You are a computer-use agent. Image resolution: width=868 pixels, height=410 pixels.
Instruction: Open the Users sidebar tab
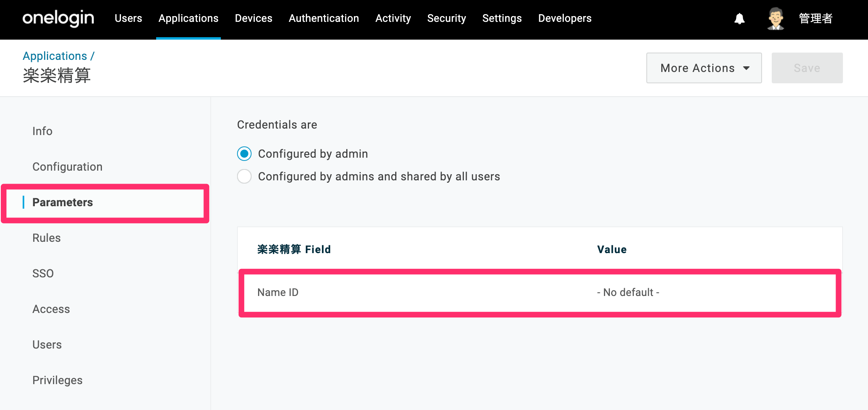(x=47, y=344)
